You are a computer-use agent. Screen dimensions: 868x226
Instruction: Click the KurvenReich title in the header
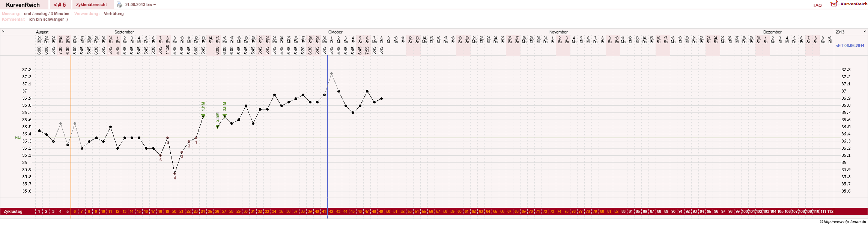pos(23,5)
